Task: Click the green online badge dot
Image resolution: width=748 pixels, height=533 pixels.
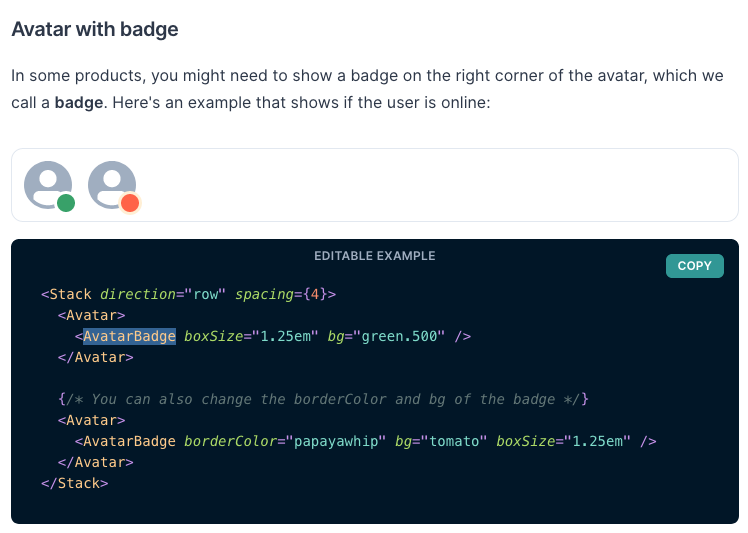Action: point(66,203)
